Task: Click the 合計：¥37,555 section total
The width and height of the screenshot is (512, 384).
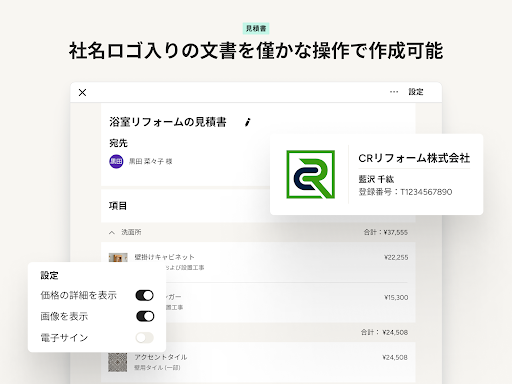Action: 386,232
